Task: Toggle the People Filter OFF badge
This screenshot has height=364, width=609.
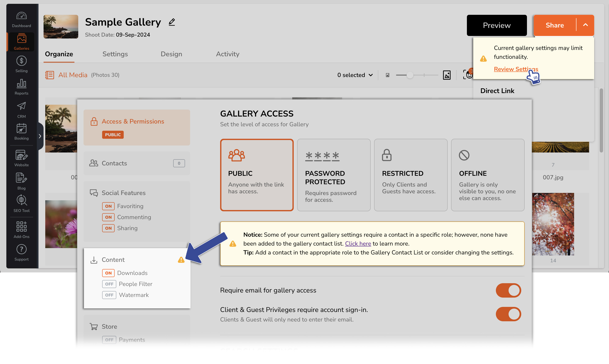Action: tap(109, 284)
